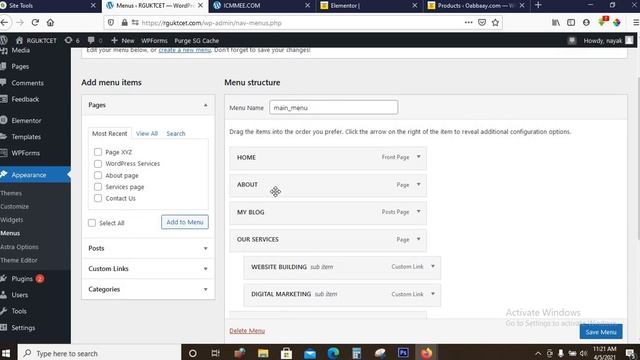Click the Windows taskbar search box
This screenshot has width=640, height=360.
coord(100,353)
